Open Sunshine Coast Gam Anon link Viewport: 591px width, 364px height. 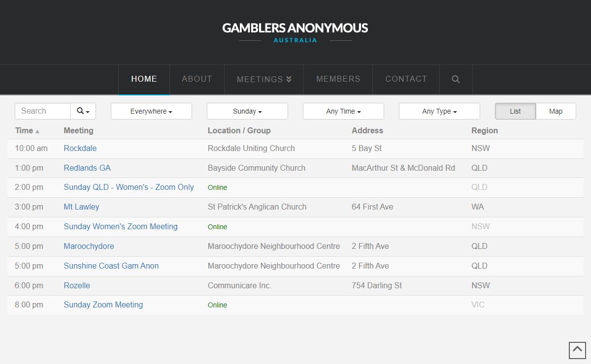(x=111, y=266)
